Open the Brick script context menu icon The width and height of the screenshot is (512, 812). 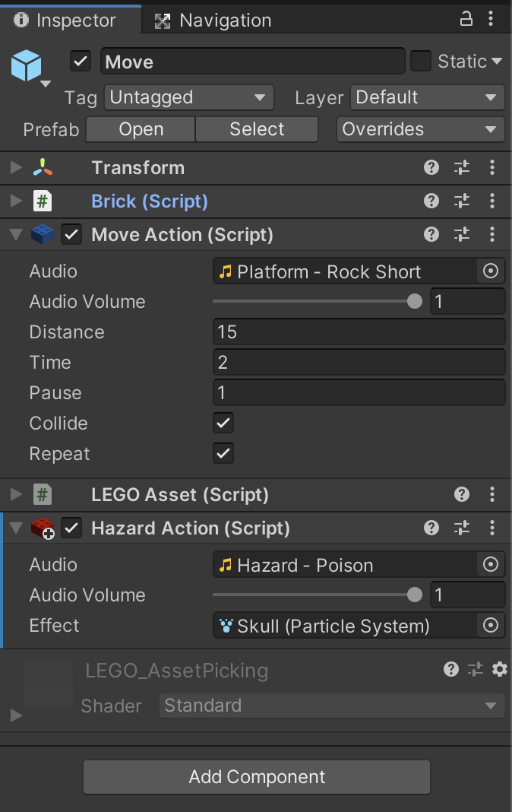pyautogui.click(x=492, y=201)
